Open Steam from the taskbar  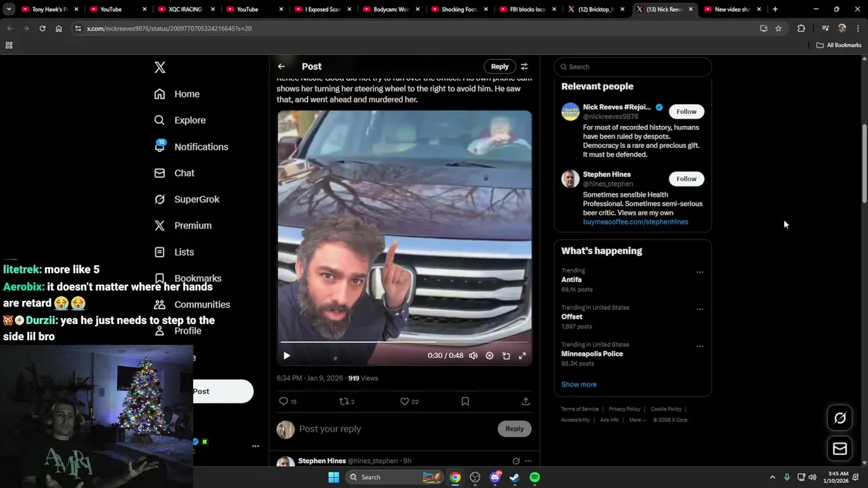515,477
